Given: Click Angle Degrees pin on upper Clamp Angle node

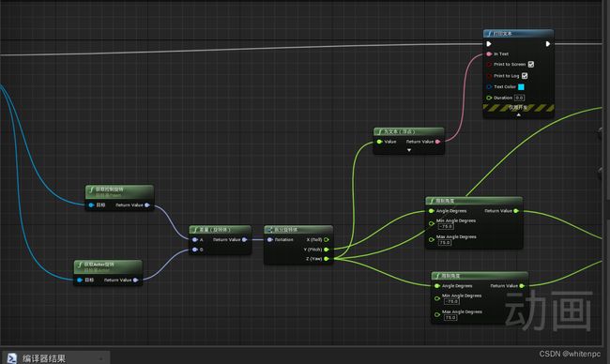Looking at the screenshot, I should pyautogui.click(x=432, y=211).
